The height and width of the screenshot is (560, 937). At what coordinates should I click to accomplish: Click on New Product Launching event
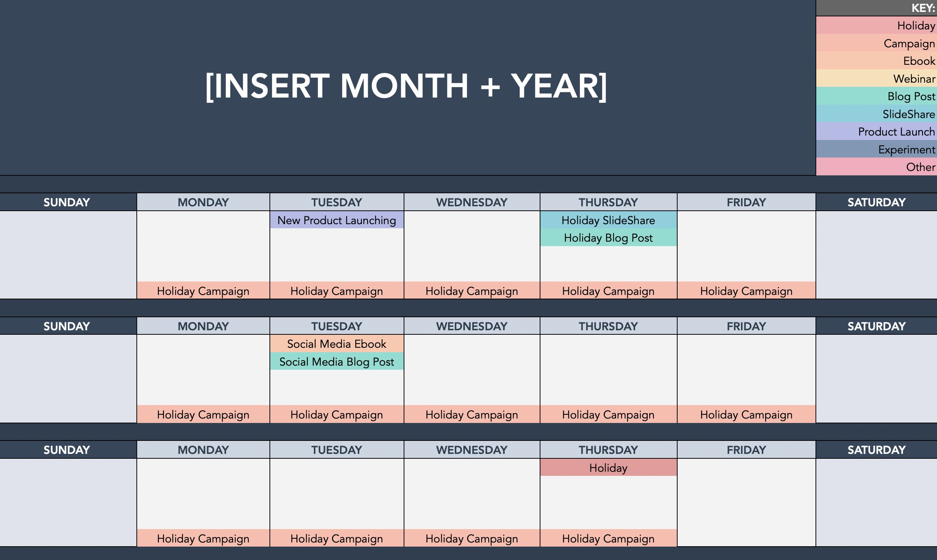click(x=336, y=221)
